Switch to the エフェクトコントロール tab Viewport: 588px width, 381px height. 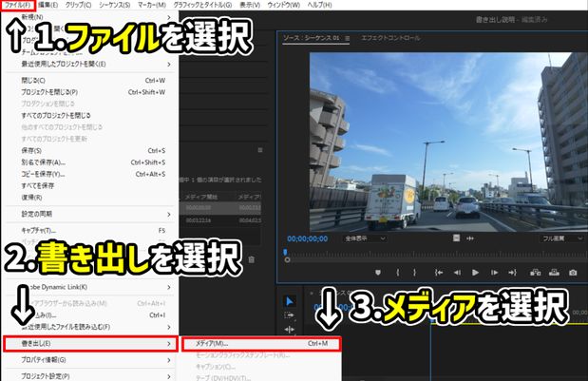pos(390,38)
